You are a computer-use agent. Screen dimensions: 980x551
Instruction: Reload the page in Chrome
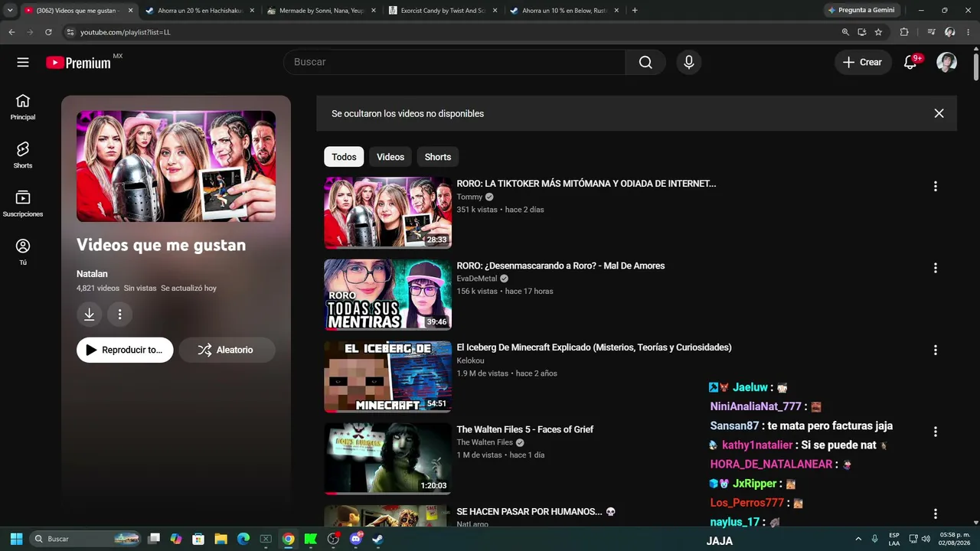[48, 32]
